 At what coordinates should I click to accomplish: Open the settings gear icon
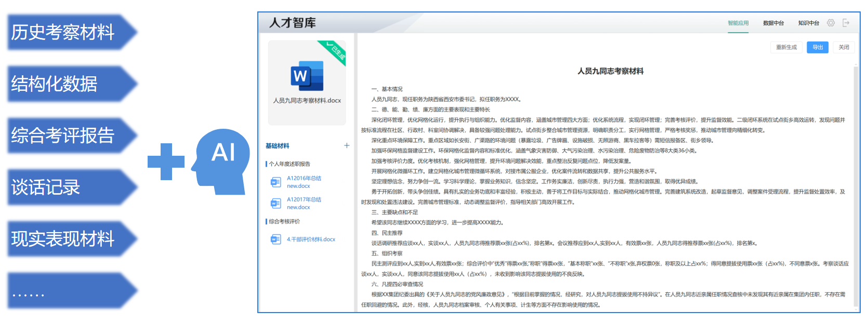click(831, 23)
